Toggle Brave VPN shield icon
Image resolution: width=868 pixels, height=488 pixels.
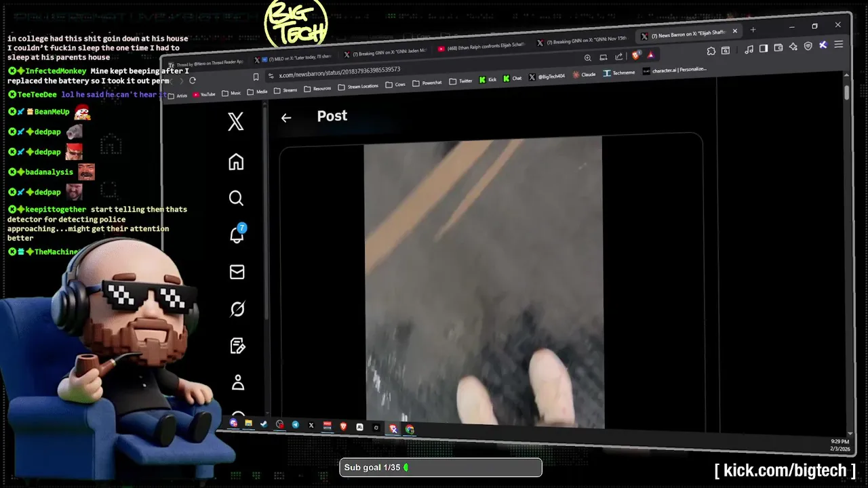808,46
